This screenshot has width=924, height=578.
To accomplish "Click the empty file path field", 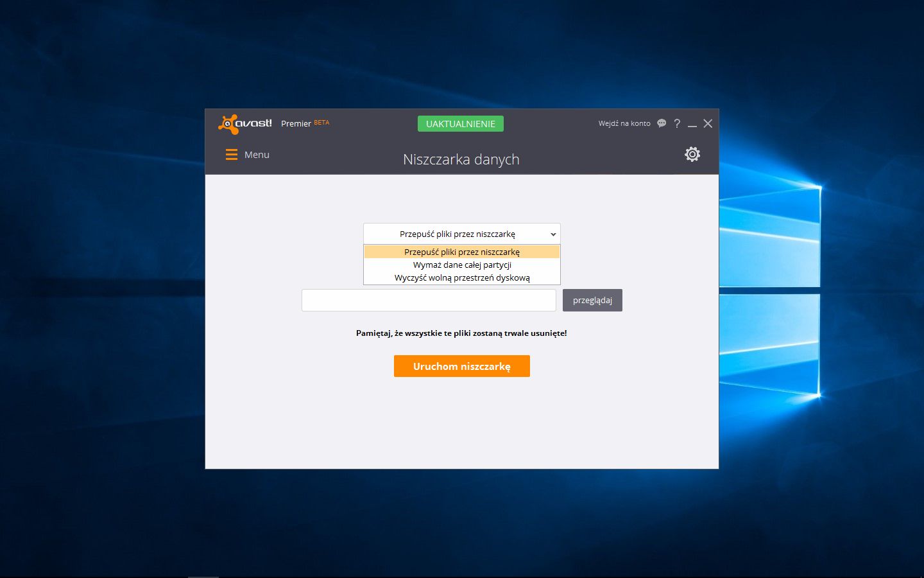I will 429,300.
